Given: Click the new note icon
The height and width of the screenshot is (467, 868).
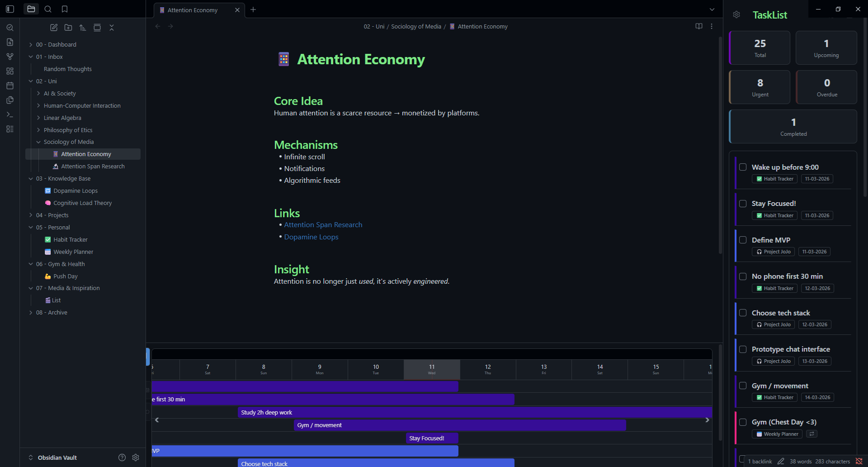Looking at the screenshot, I should tap(54, 28).
